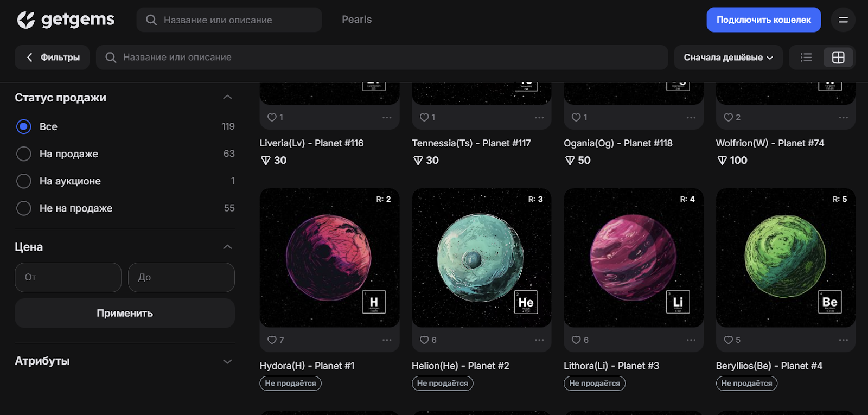Open more options for Beryllios(Be) Planet #4

click(844, 340)
